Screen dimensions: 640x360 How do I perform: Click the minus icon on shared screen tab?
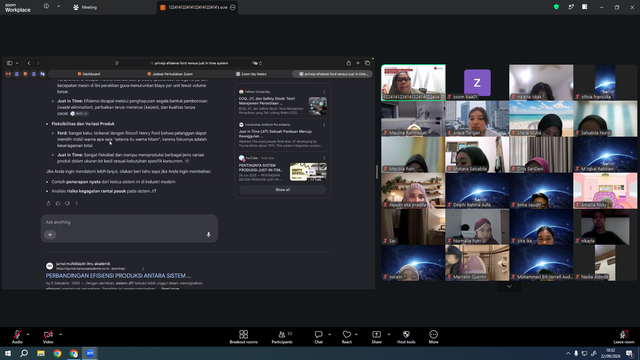pyautogui.click(x=233, y=7)
